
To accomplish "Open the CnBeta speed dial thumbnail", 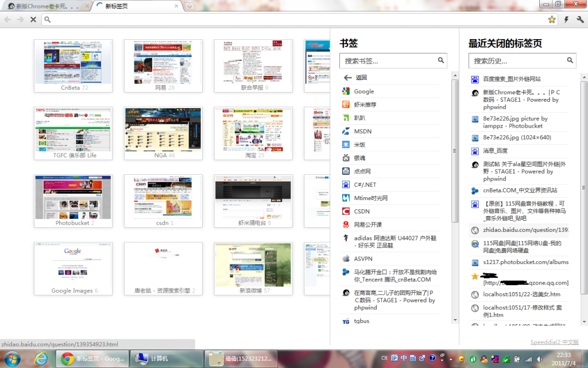I will [73, 66].
